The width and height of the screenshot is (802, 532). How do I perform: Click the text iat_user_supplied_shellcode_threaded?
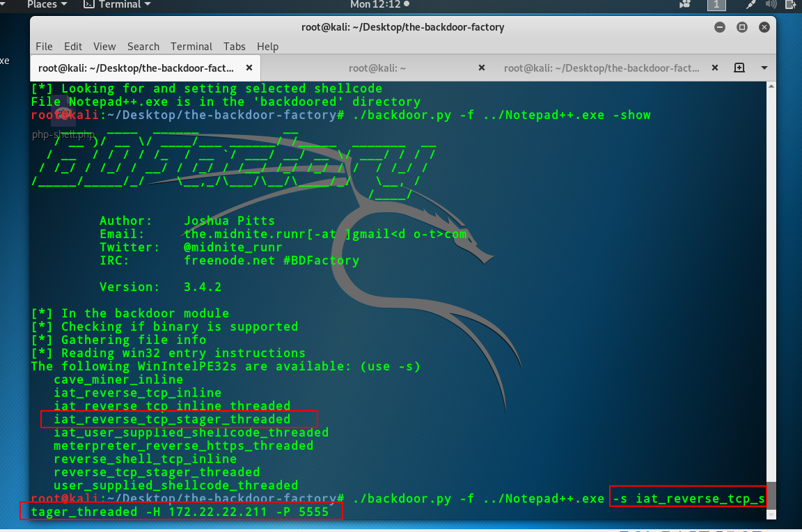(191, 432)
